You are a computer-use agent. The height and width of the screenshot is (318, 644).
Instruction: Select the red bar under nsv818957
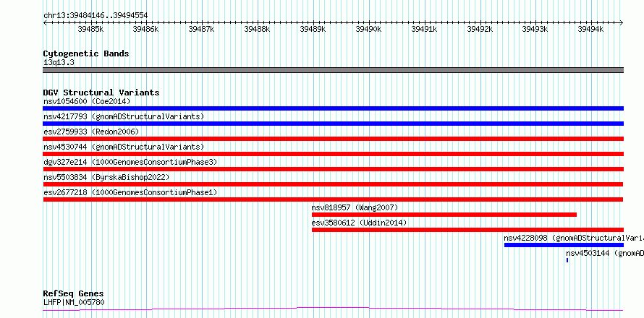[x=444, y=215]
